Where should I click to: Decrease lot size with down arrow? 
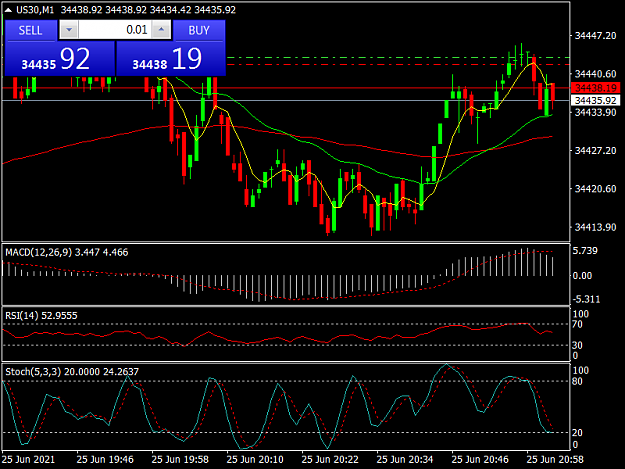click(x=69, y=30)
